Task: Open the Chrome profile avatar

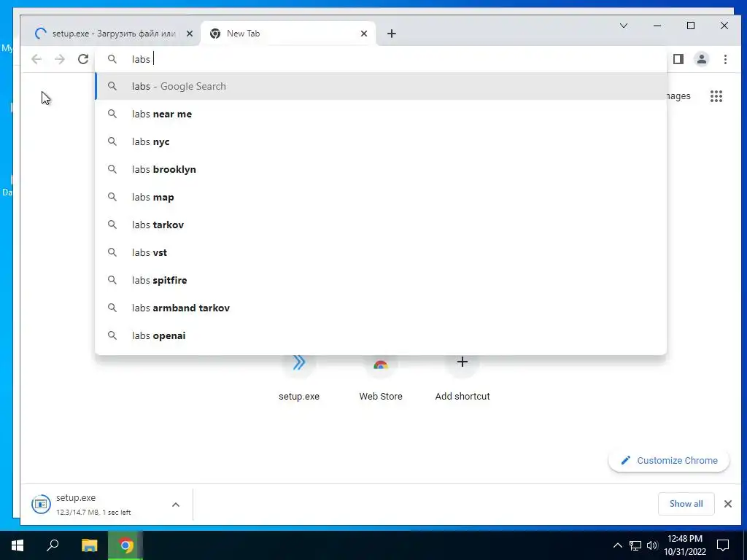Action: click(x=702, y=59)
